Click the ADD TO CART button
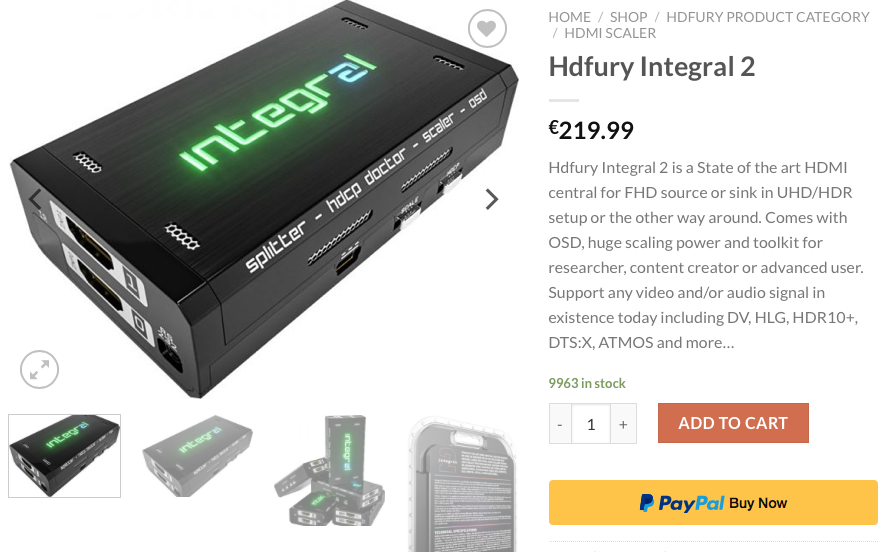Image resolution: width=883 pixels, height=552 pixels. coord(733,423)
